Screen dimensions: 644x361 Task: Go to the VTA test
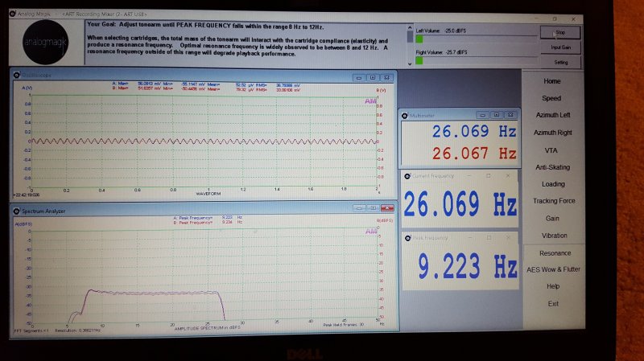pos(551,150)
